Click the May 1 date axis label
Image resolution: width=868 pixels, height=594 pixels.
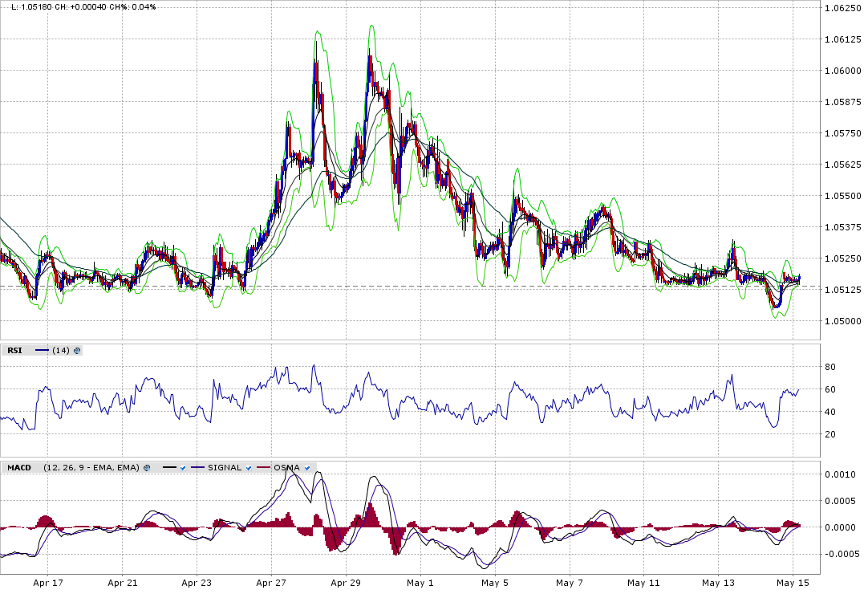click(420, 583)
